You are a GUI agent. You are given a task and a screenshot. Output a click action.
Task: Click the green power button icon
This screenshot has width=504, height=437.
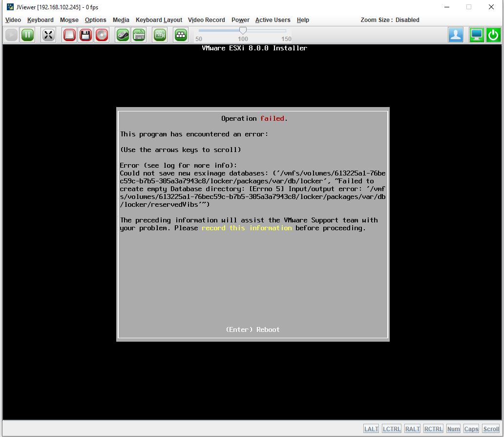pyautogui.click(x=493, y=35)
